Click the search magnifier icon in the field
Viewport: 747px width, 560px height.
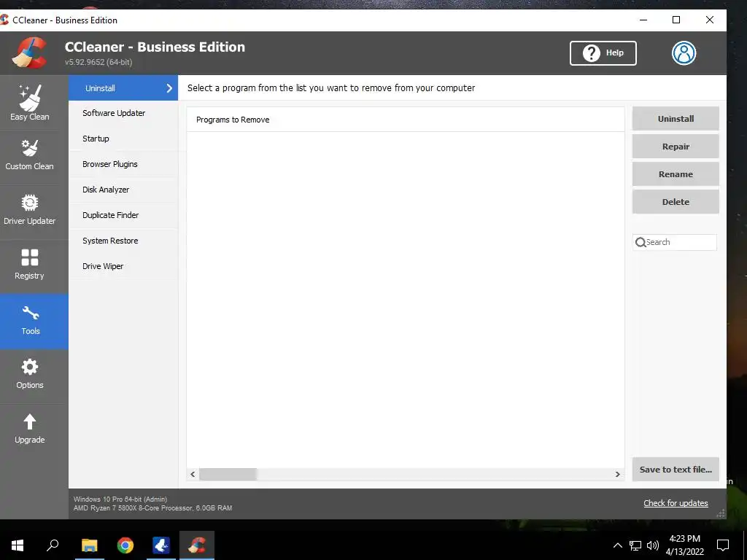pyautogui.click(x=640, y=242)
